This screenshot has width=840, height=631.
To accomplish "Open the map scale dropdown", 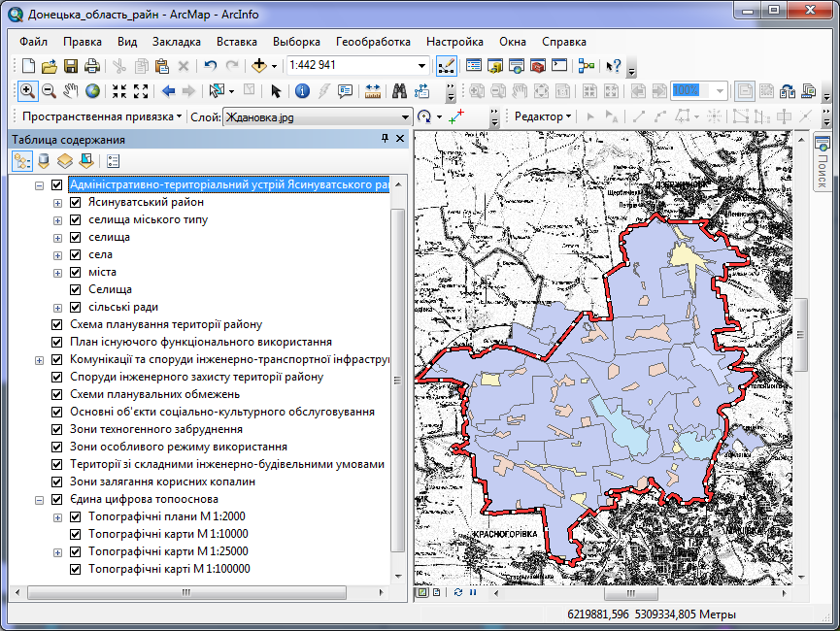I will [x=421, y=66].
